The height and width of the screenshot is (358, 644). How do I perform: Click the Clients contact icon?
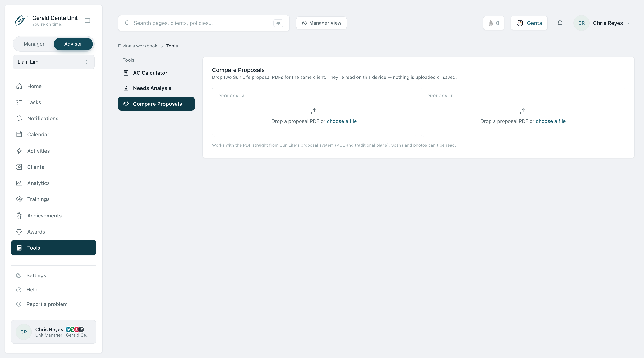coord(19,167)
